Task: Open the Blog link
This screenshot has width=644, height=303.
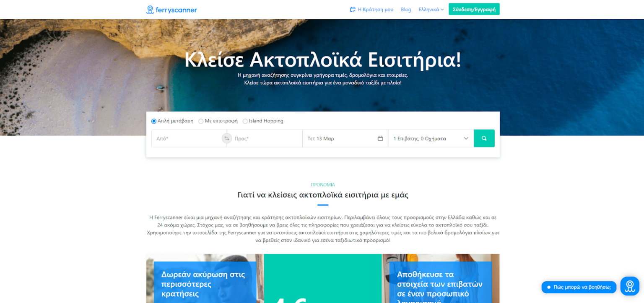Action: tap(406, 9)
